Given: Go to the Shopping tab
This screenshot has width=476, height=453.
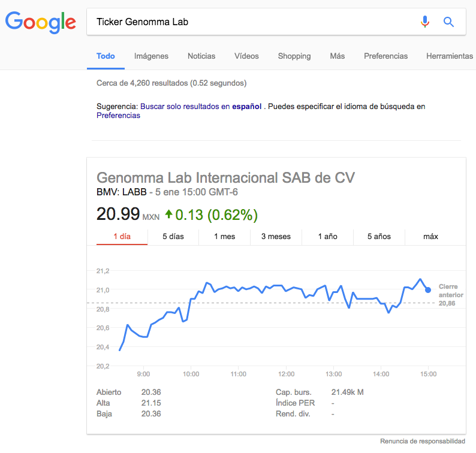Looking at the screenshot, I should [294, 56].
